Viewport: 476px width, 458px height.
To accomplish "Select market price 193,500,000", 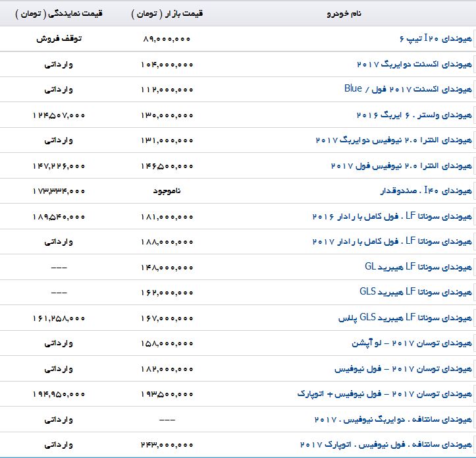I will coord(167,394).
